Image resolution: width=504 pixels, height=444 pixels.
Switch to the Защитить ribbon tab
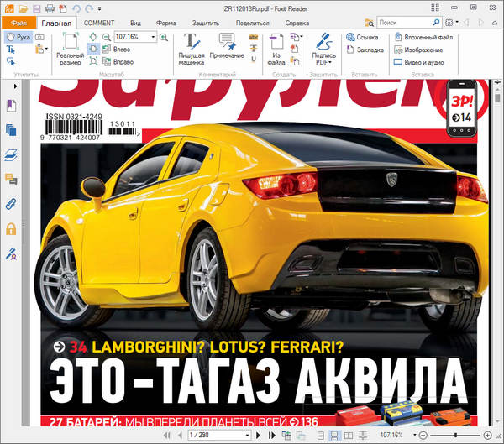point(206,23)
